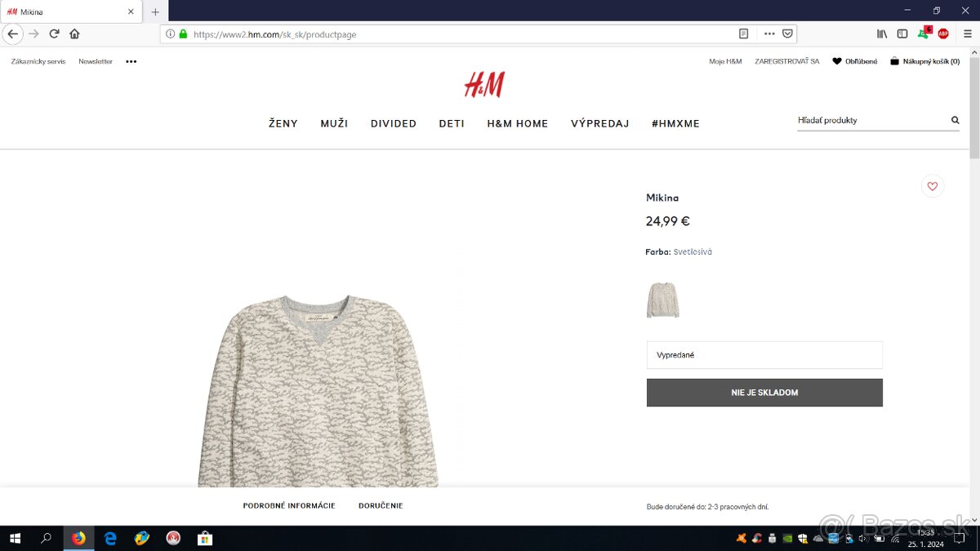Viewport: 980px width, 551px height.
Task: Select the Svetlosivá colour swatch thumbnail
Action: click(663, 300)
